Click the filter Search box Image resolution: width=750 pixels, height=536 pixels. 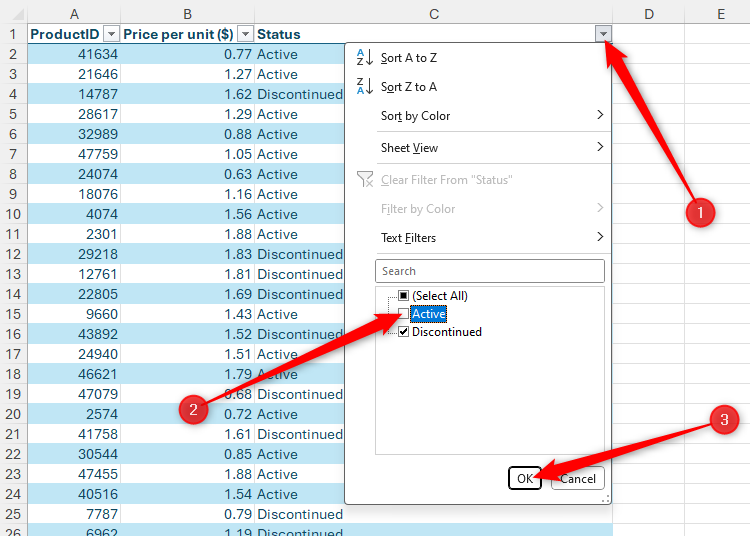coord(489,271)
